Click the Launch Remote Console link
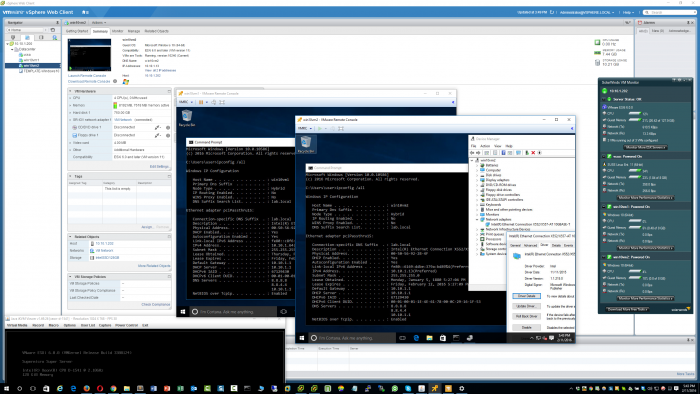700x394 pixels. click(x=87, y=76)
